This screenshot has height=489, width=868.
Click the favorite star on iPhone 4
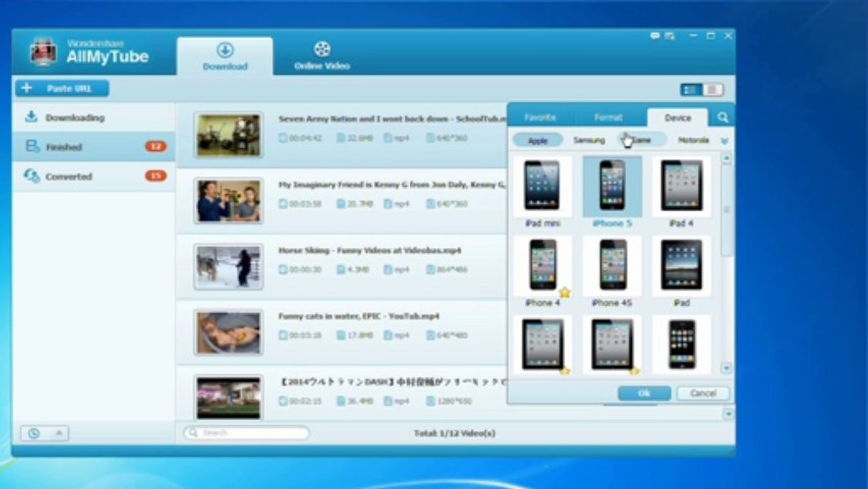[x=565, y=292]
